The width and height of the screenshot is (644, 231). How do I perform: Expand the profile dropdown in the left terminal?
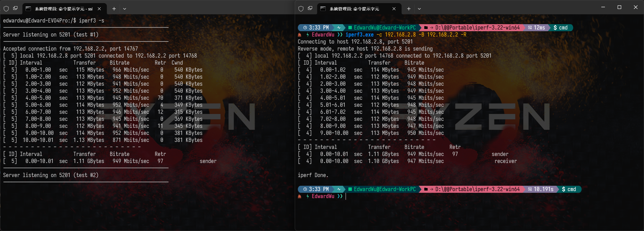pyautogui.click(x=124, y=9)
